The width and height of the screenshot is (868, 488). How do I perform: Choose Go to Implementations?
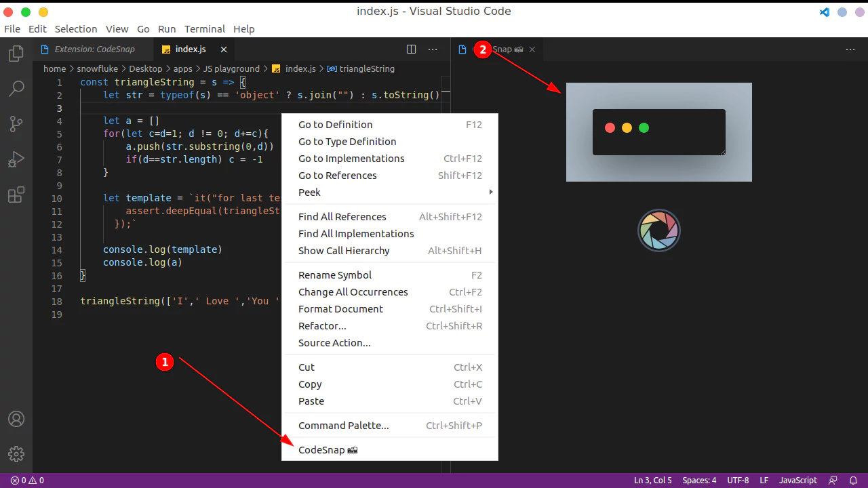(390, 159)
